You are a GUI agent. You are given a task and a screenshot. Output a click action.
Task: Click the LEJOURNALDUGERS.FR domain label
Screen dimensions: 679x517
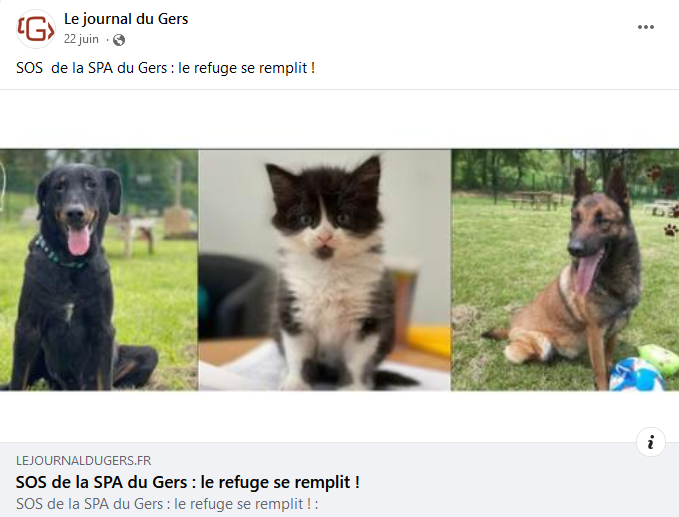(x=84, y=461)
